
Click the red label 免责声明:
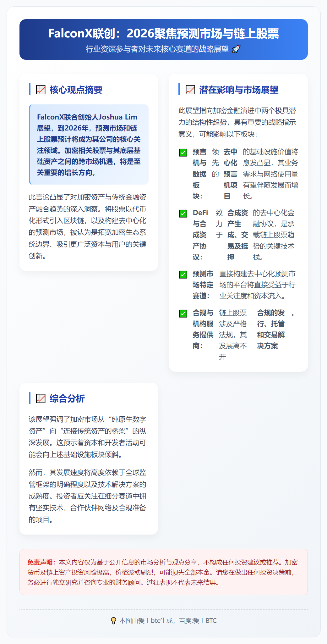click(x=41, y=562)
